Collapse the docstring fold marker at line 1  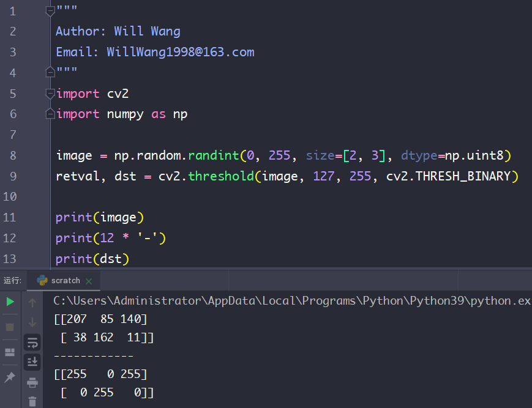[50, 11]
